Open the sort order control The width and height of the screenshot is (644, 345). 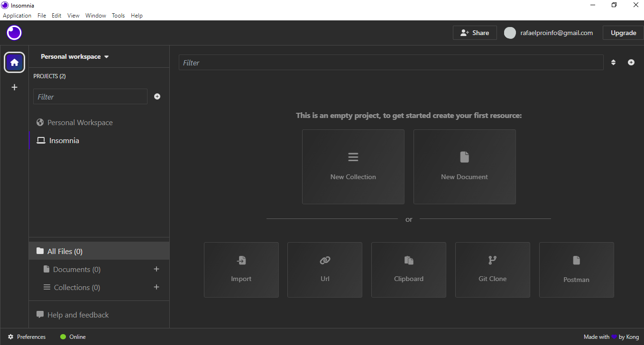click(x=613, y=63)
